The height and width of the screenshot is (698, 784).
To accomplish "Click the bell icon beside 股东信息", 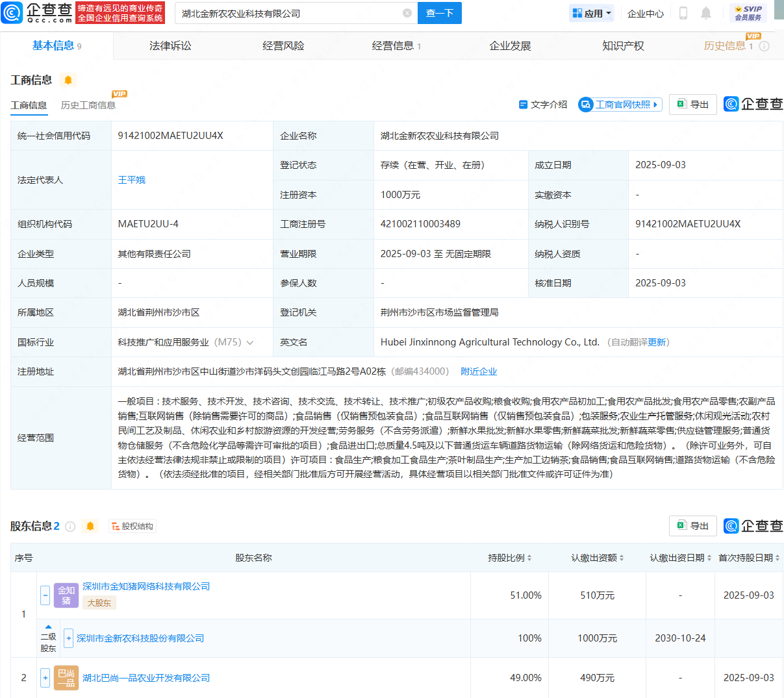I will point(90,527).
